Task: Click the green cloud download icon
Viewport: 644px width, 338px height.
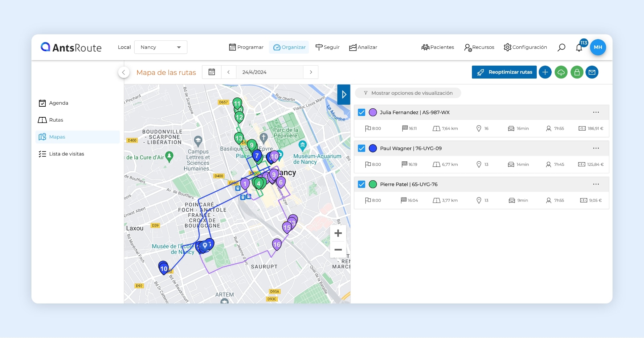Action: [561, 72]
